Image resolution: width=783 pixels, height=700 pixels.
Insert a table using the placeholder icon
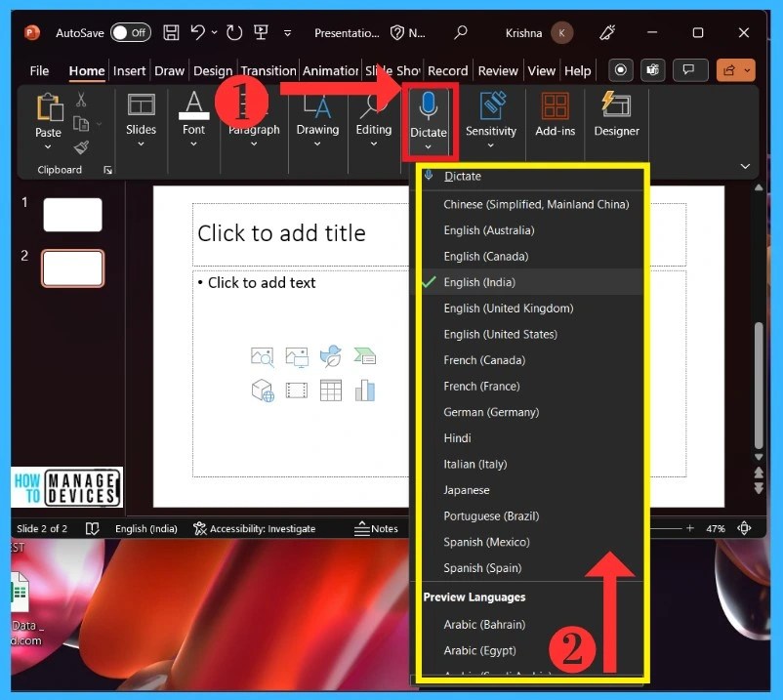tap(330, 390)
